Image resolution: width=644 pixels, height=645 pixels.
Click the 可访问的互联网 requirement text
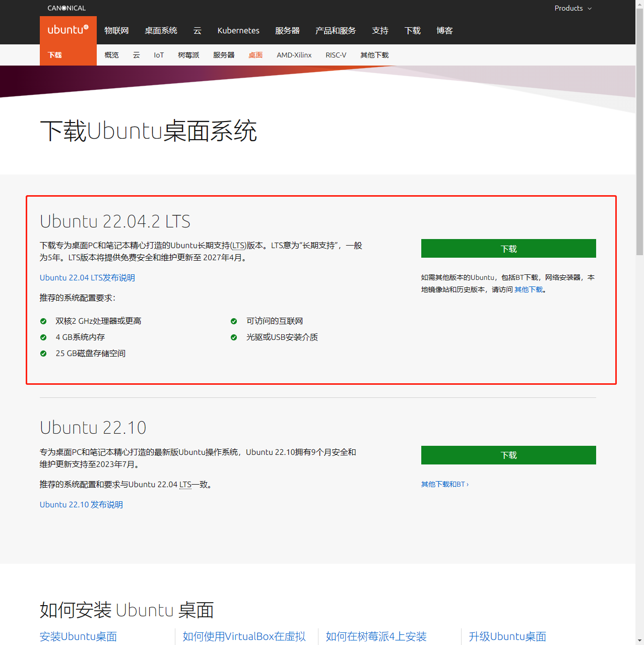275,321
